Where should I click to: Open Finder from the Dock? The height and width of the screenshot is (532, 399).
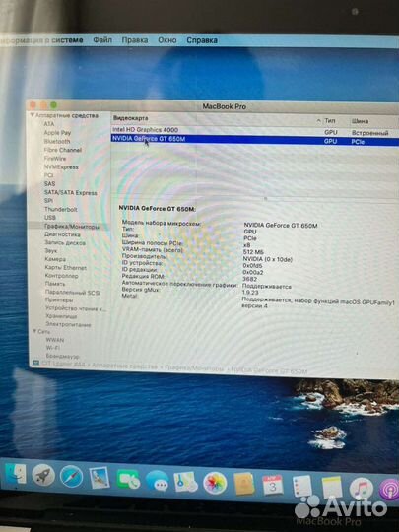tap(16, 473)
